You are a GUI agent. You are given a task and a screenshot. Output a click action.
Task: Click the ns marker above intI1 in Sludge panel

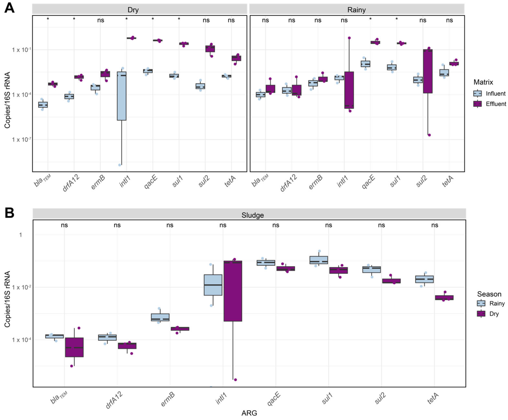(x=223, y=225)
